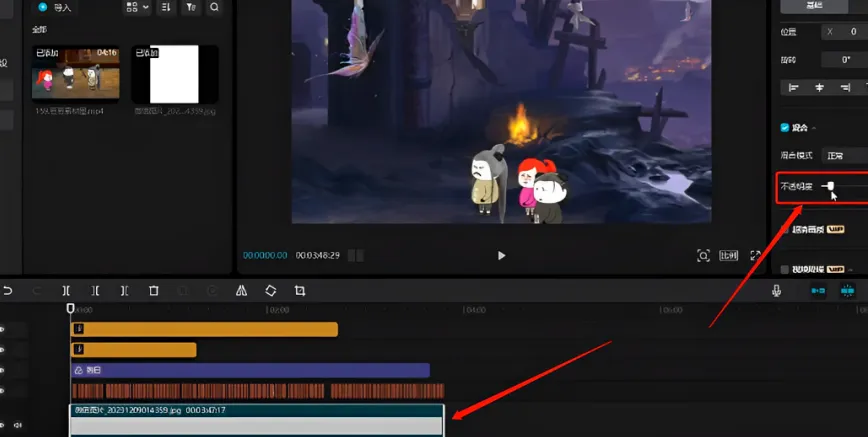The height and width of the screenshot is (437, 868).
Task: Click the filter media icon
Action: (x=190, y=7)
